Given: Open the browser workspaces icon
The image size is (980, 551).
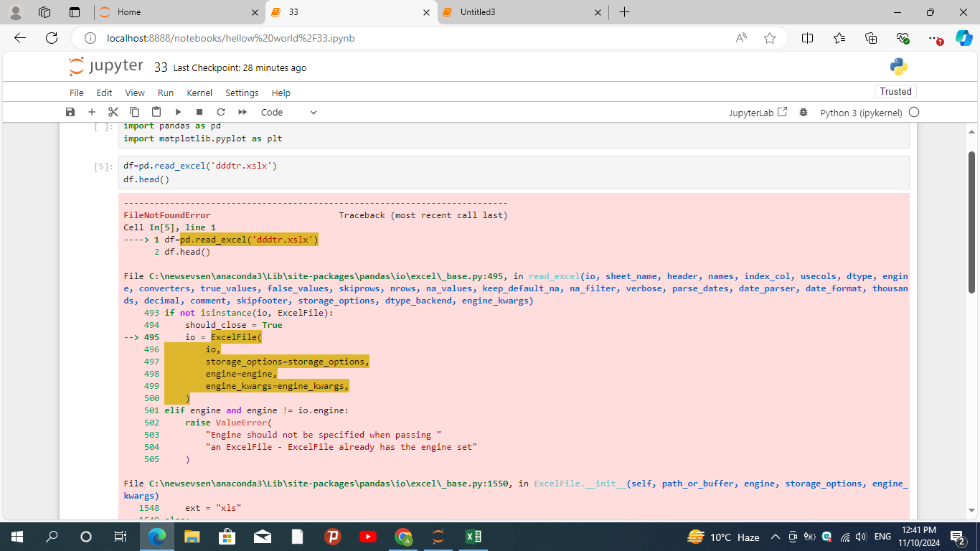Looking at the screenshot, I should 44,12.
